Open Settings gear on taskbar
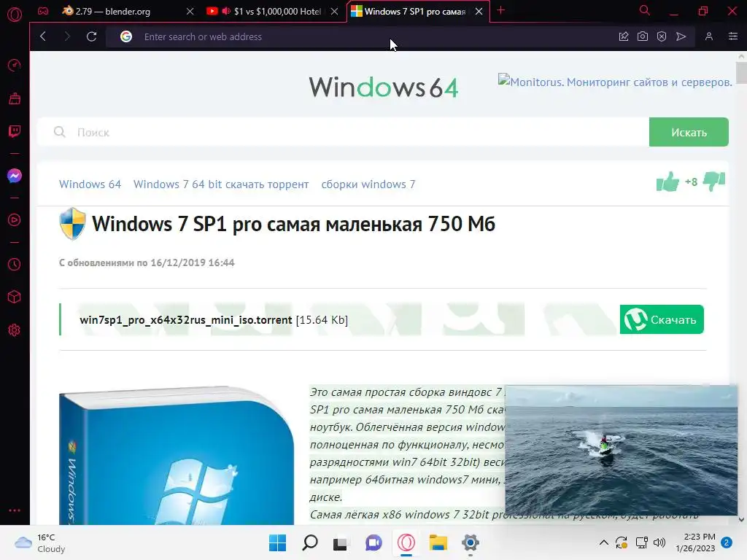The height and width of the screenshot is (560, 747). pyautogui.click(x=471, y=542)
